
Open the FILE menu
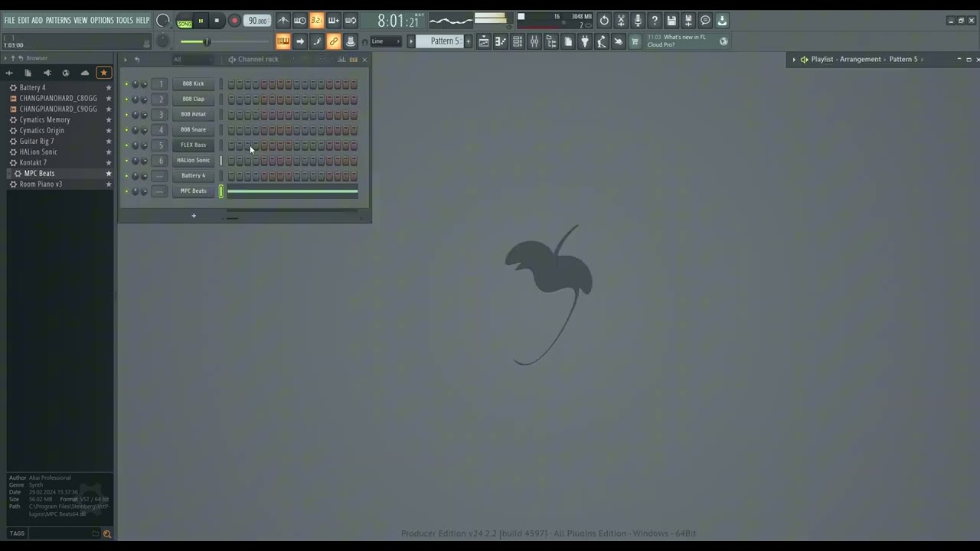(9, 20)
